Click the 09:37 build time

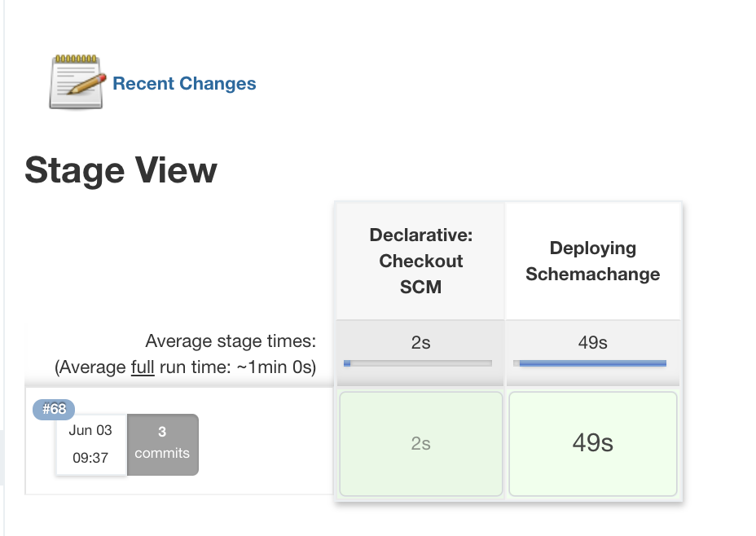[x=90, y=458]
